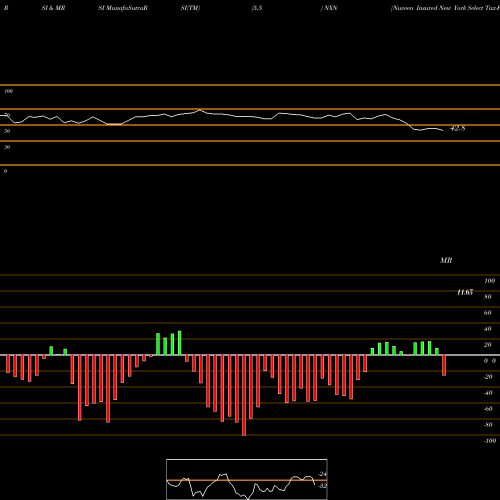This screenshot has width=500, height=500.
Task: Click the MR axis '40' label
Action: [x=488, y=329]
